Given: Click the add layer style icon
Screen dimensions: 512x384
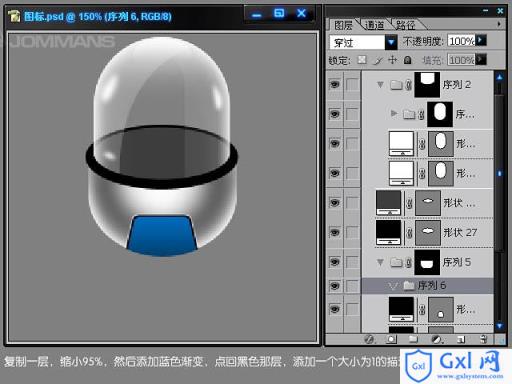Looking at the screenshot, I should point(369,339).
